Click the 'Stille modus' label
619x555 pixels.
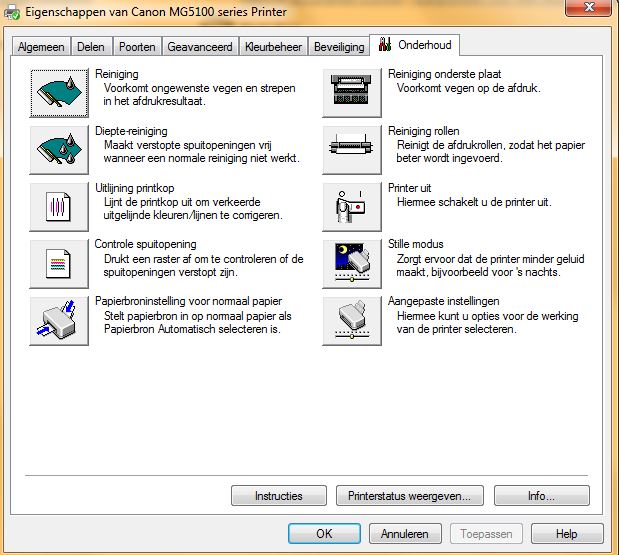(416, 244)
